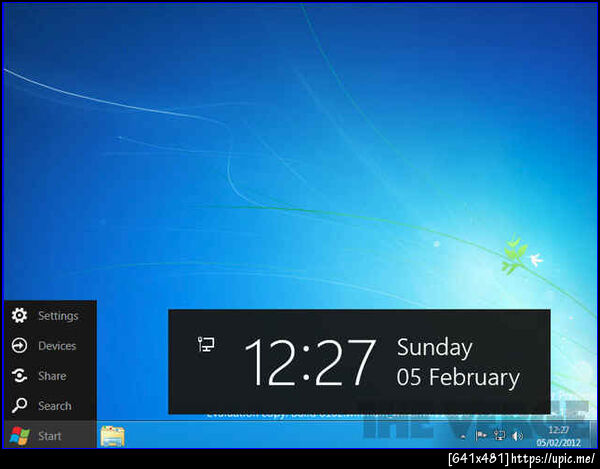This screenshot has width=600, height=469.
Task: Open the Settings charm
Action: [x=50, y=316]
